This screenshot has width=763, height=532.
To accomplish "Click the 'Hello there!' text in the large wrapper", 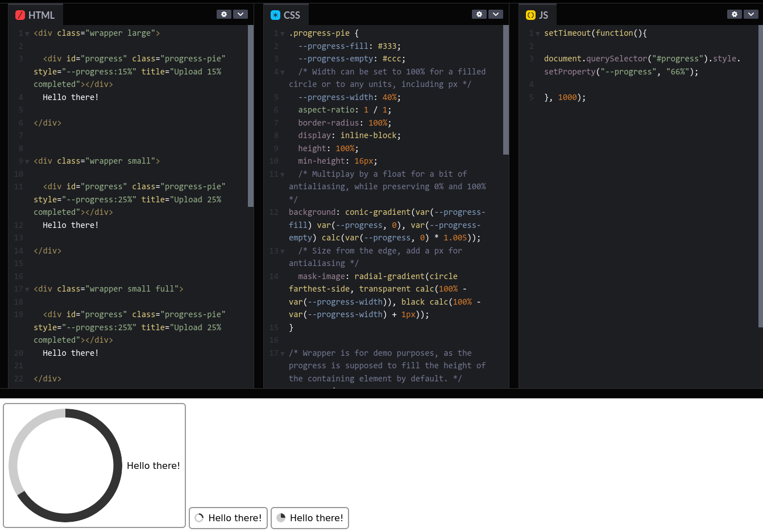I will tap(153, 465).
